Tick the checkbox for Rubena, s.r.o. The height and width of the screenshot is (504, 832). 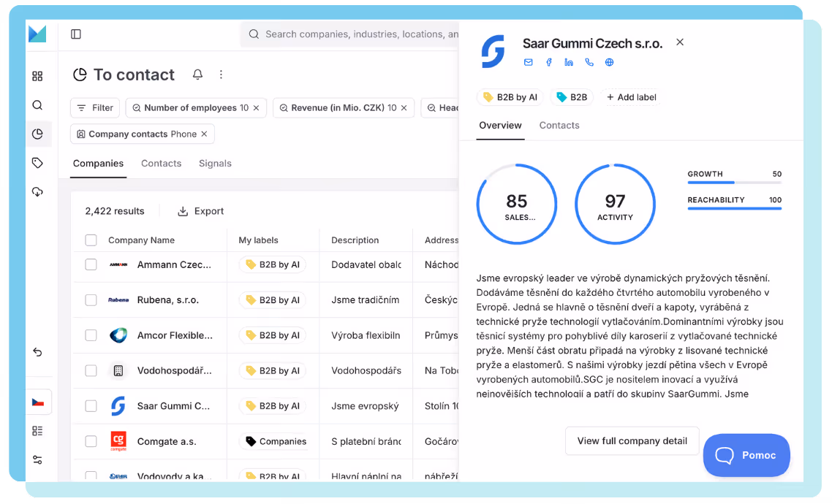click(x=91, y=300)
